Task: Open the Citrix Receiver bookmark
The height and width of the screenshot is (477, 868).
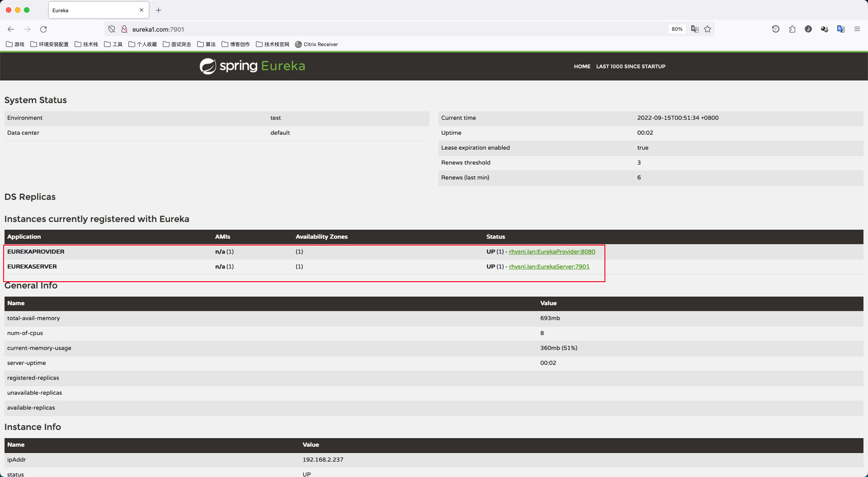Action: [316, 44]
